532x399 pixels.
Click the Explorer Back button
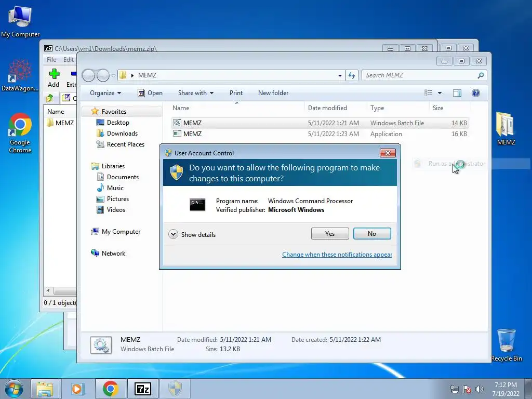coord(88,75)
